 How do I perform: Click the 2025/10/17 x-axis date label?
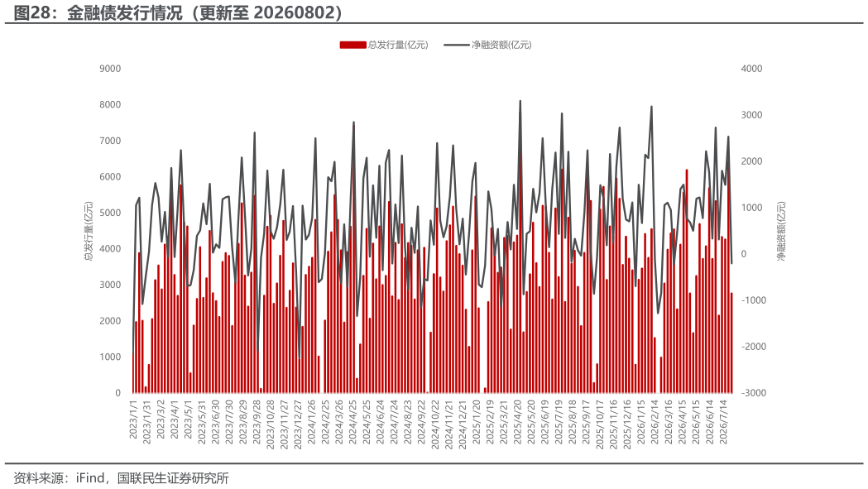[600, 424]
